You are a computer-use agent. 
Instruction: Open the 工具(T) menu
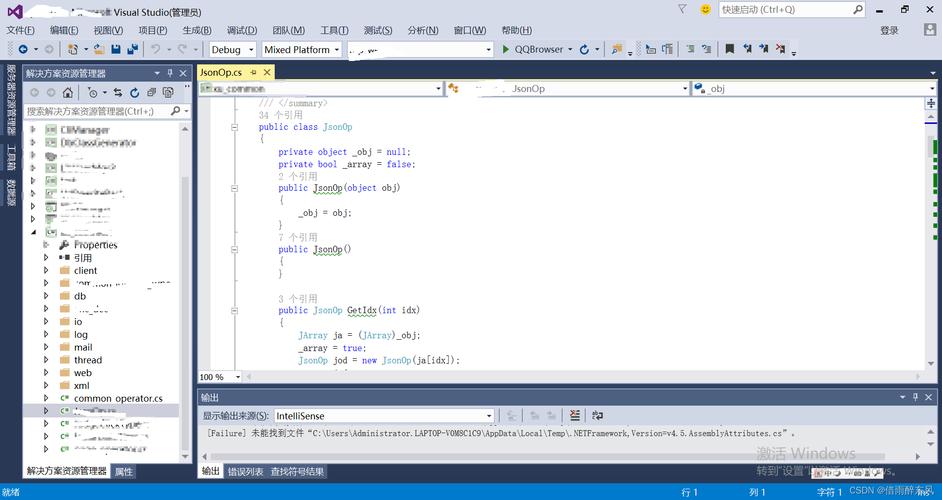(x=334, y=30)
